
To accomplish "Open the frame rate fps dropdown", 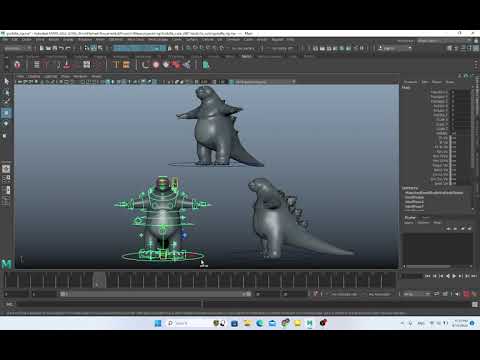I will [417, 294].
